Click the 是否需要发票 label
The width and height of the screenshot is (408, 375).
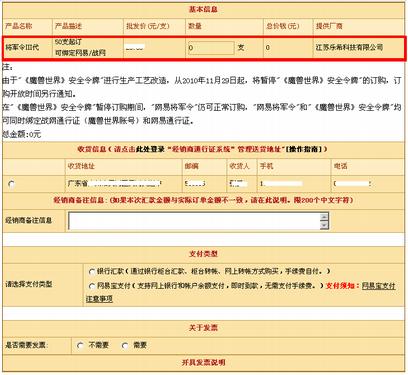27,345
